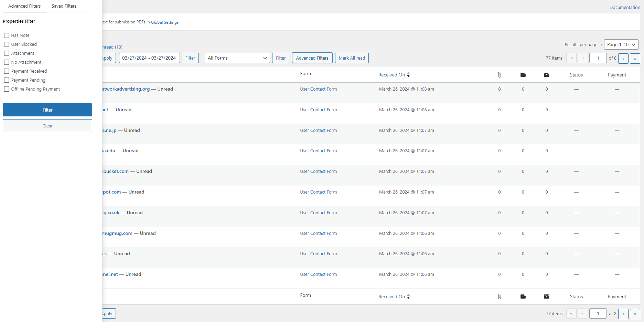Enable the User Blocked filter

click(x=7, y=44)
